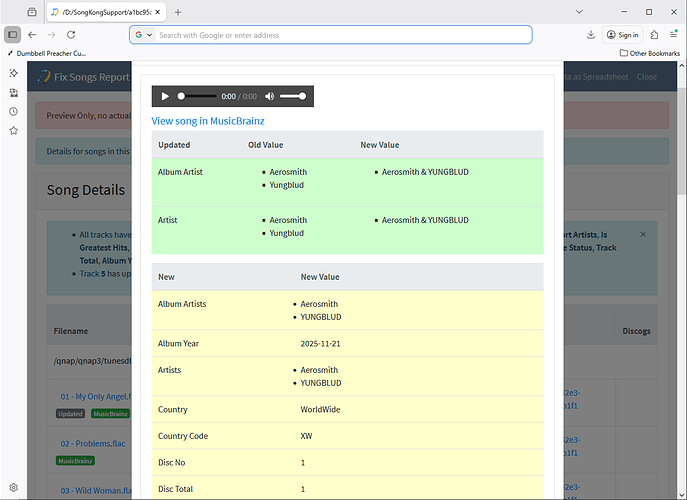Play the song in audio player
The width and height of the screenshot is (687, 500).
click(x=165, y=97)
